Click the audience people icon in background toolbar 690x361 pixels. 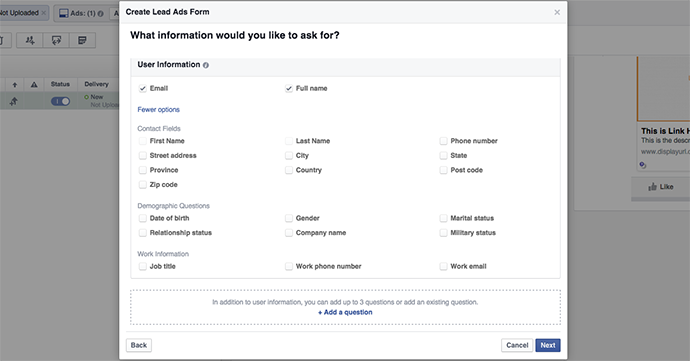point(29,41)
